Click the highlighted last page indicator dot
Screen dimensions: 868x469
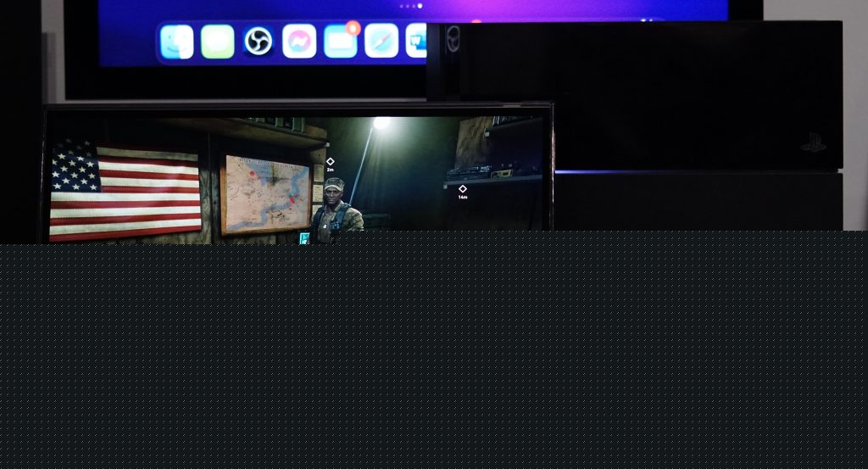point(420,6)
